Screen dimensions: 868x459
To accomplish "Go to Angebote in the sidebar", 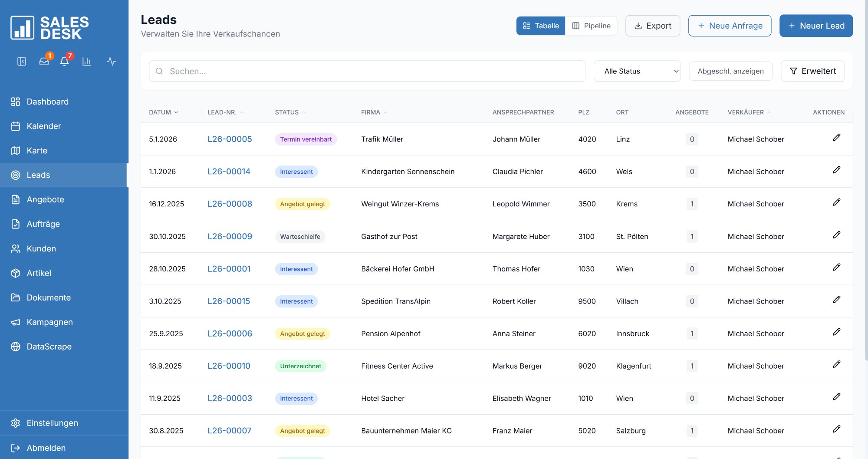I will click(x=46, y=199).
